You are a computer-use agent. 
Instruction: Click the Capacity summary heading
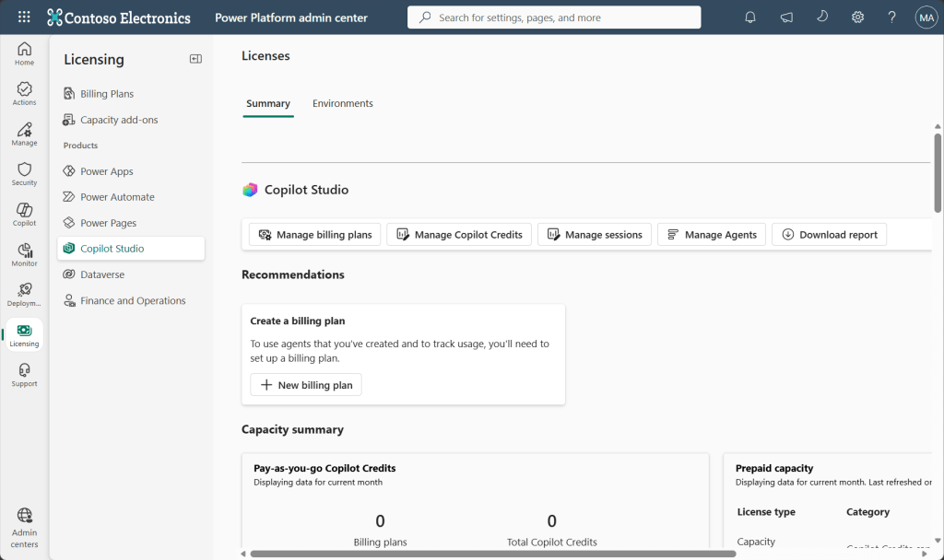(292, 429)
